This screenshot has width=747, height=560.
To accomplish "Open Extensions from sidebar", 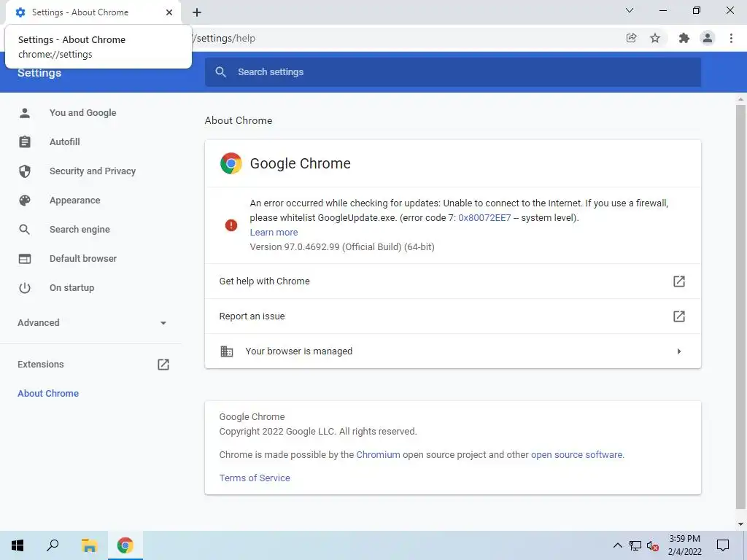I will pos(41,365).
